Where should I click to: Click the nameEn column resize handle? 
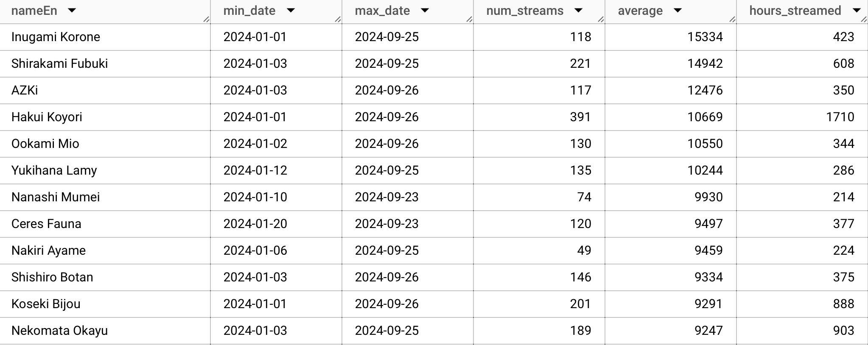(206, 19)
